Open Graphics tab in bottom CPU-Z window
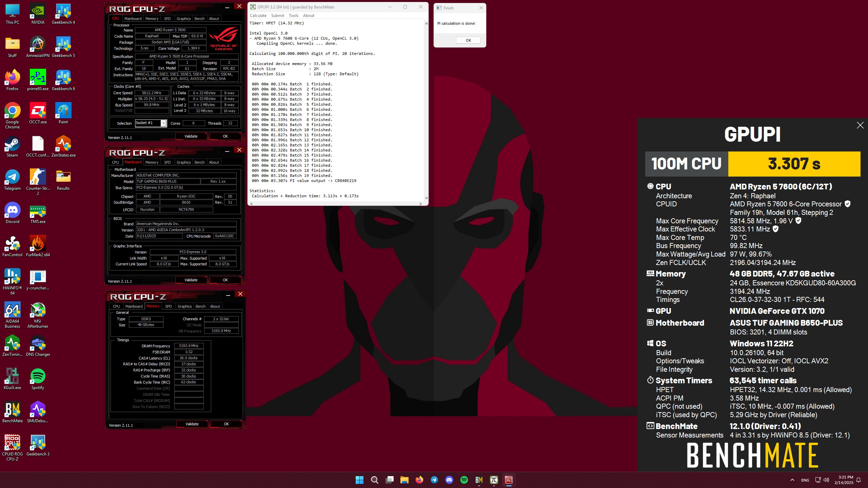Viewport: 868px width, 488px height. pos(184,306)
